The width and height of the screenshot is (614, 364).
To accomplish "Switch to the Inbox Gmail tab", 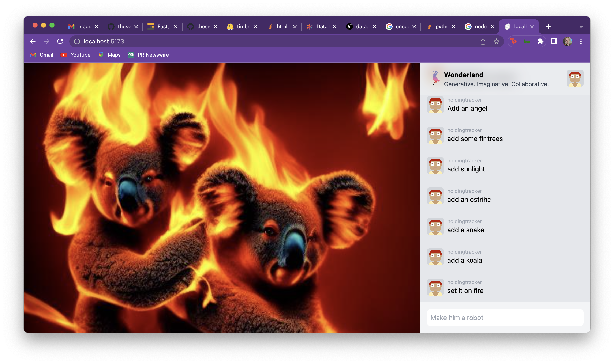I will [x=81, y=26].
